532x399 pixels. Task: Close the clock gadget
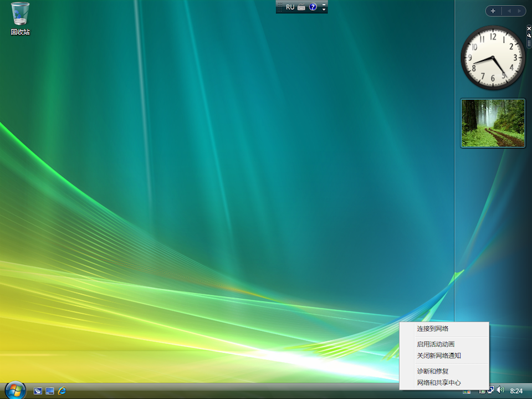click(x=529, y=28)
